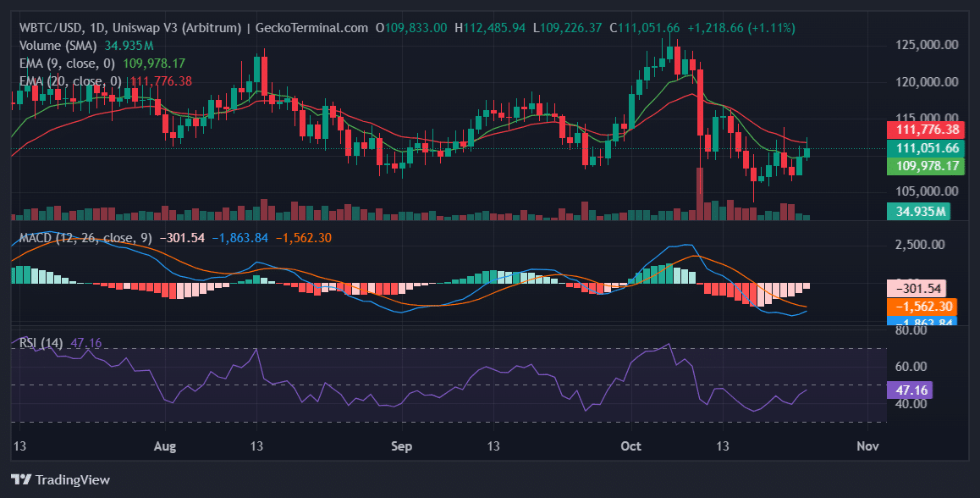The width and height of the screenshot is (980, 498).
Task: Click red 111,776.38 tag on price axis
Action: [927, 130]
